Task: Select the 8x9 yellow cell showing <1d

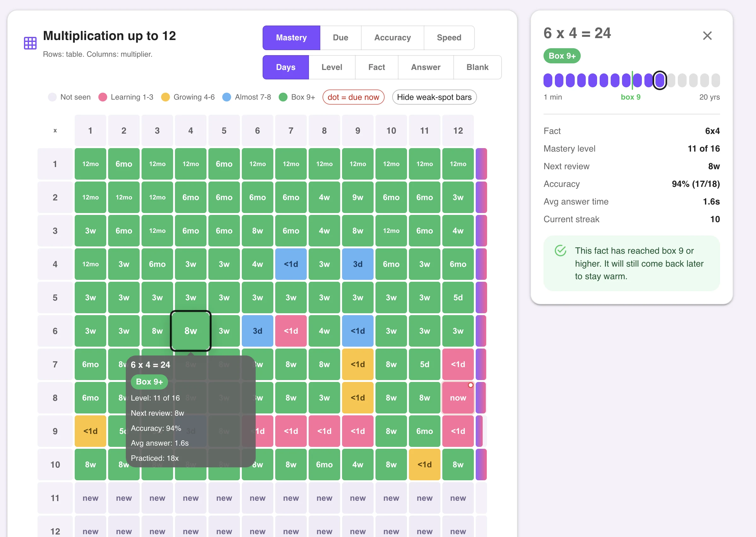Action: point(358,398)
